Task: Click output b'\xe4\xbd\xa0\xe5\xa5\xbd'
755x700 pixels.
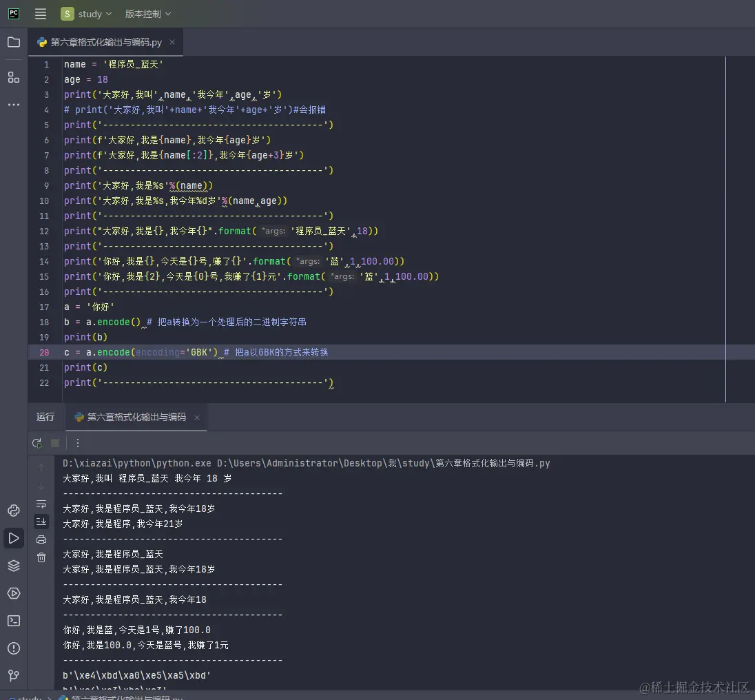Action: pyautogui.click(x=137, y=675)
